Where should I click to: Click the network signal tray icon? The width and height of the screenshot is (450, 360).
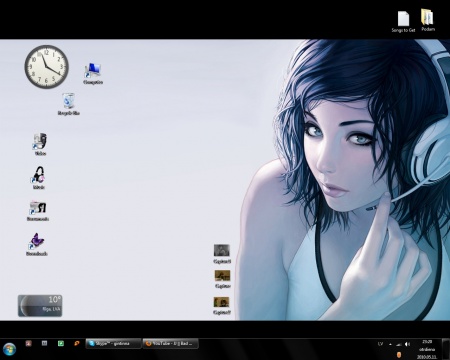pyautogui.click(x=399, y=344)
